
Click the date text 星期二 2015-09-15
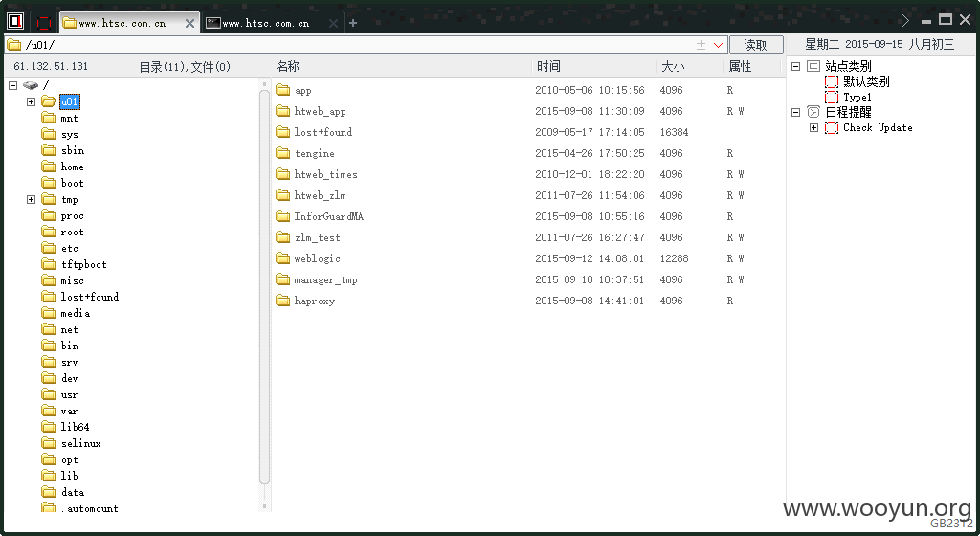point(854,44)
